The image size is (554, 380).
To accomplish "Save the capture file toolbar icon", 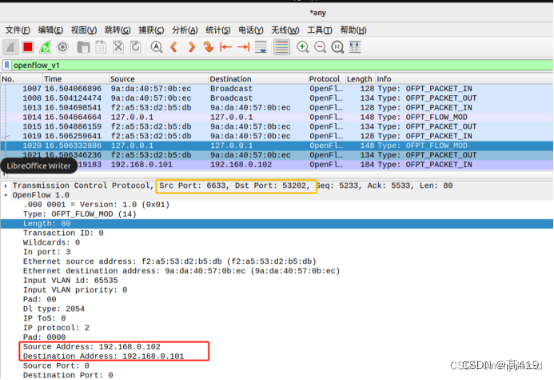I will pyautogui.click(x=101, y=47).
